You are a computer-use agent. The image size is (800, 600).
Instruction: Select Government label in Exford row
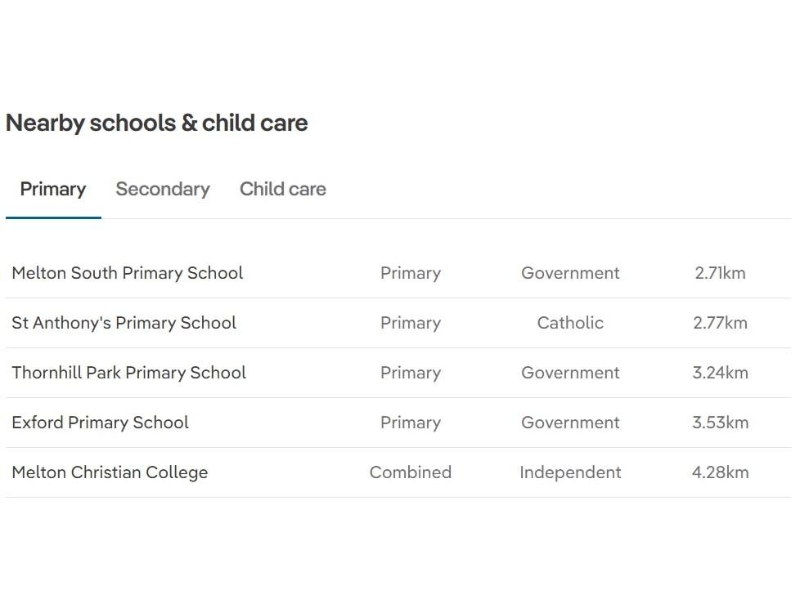[x=570, y=422]
